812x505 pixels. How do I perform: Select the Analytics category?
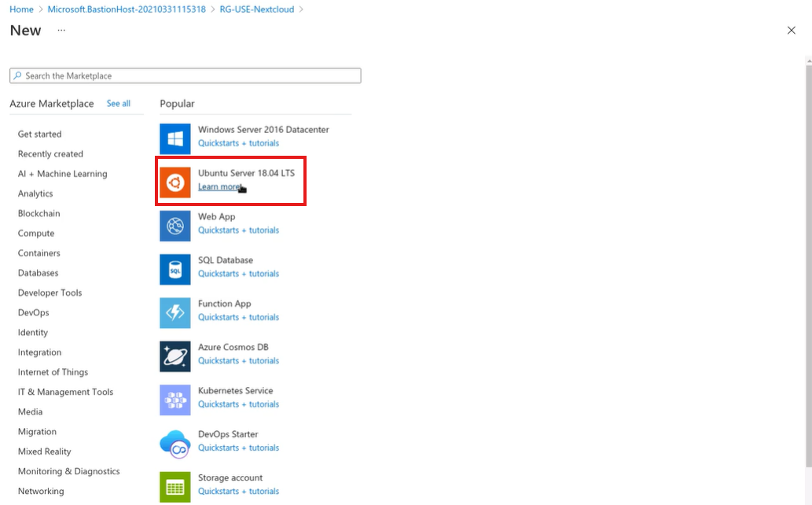coord(35,194)
